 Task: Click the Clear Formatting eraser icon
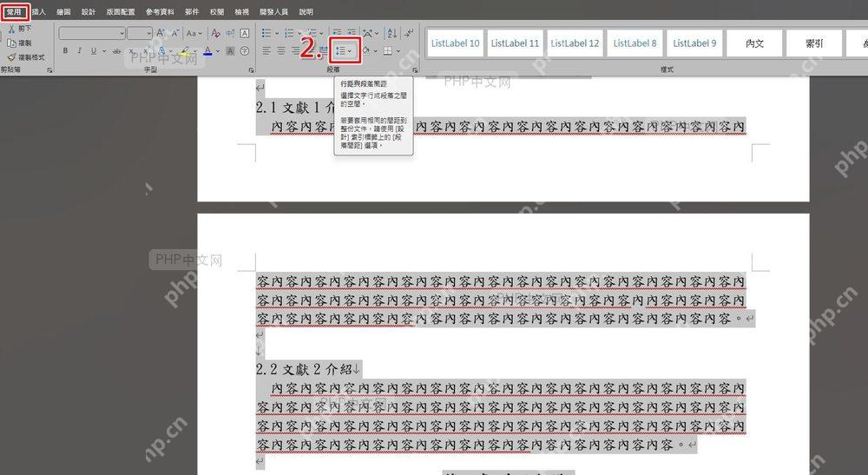pos(216,33)
